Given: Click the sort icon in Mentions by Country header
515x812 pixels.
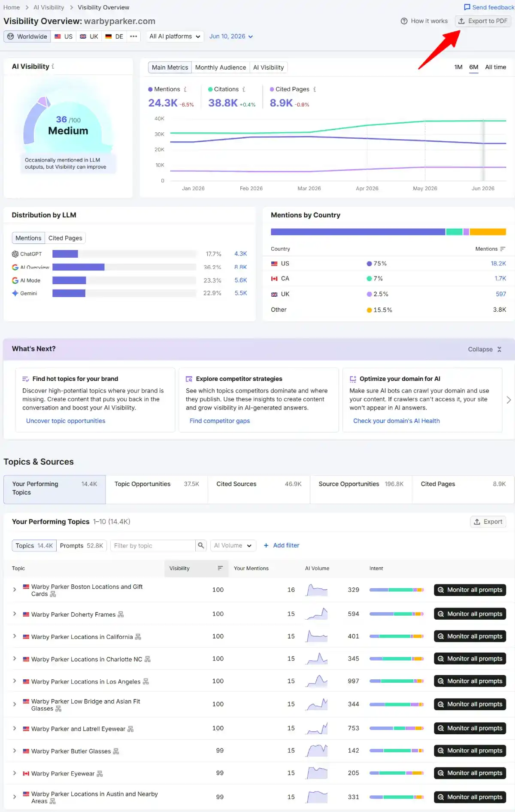Looking at the screenshot, I should 503,249.
